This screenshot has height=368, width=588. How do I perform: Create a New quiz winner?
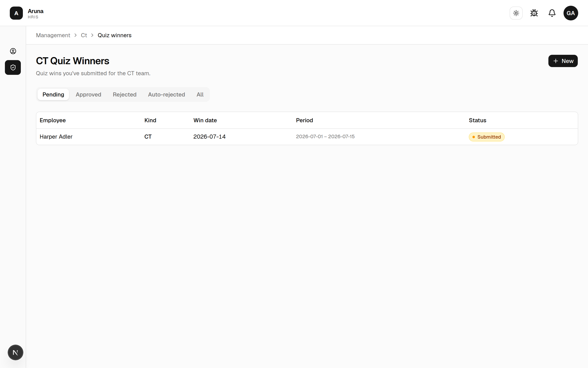coord(563,61)
